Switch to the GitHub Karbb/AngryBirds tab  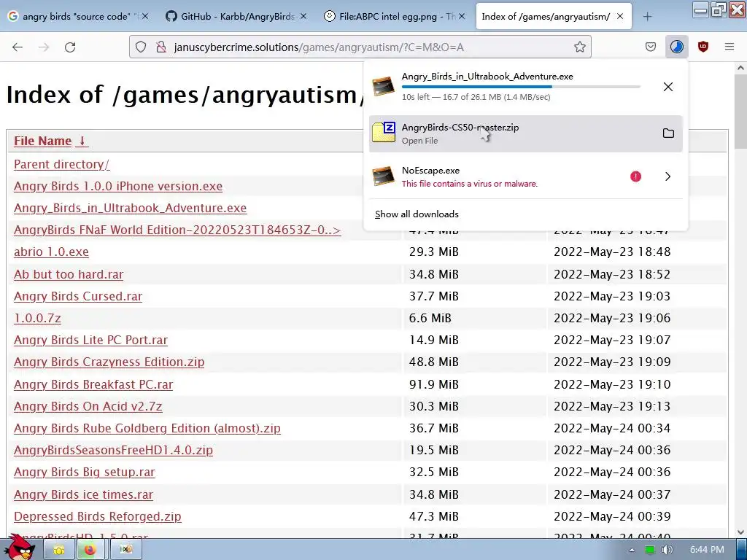click(237, 17)
